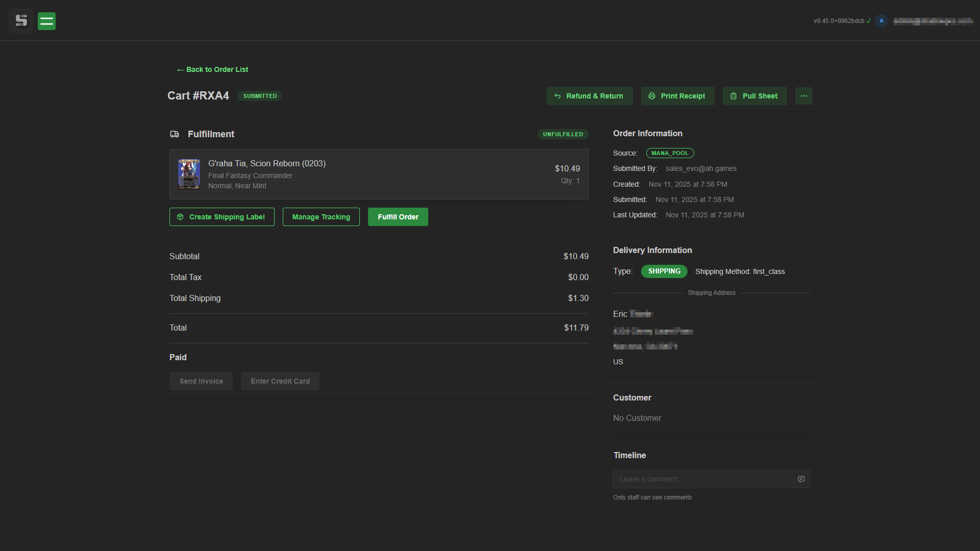Screen dimensions: 980x551
Task: Click the package icon on Create Shipping Label
Action: tap(180, 217)
